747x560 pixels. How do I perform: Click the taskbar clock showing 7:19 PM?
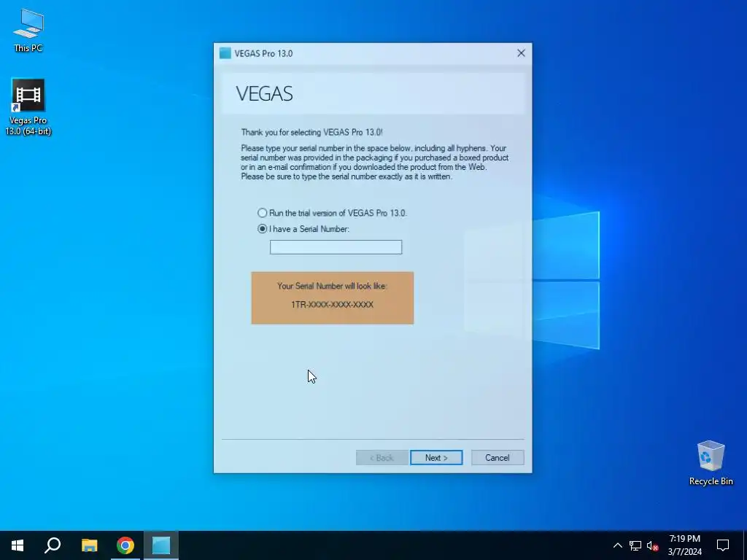(684, 545)
